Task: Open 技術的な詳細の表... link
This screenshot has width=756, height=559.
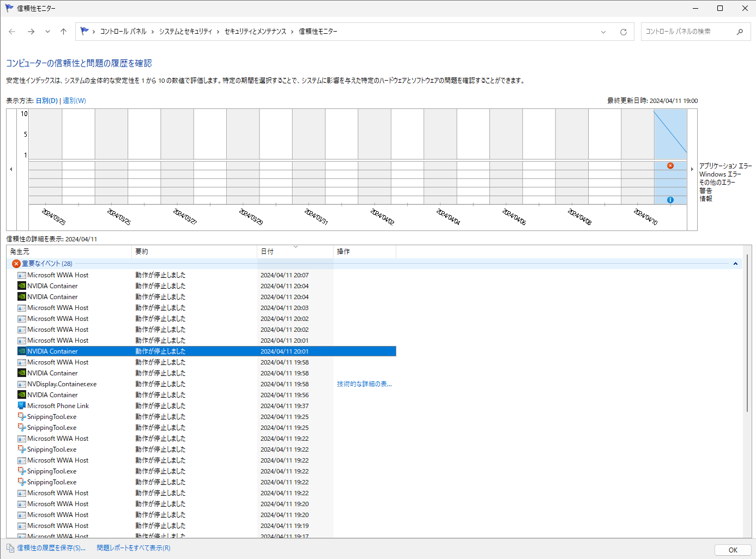Action: tap(364, 384)
